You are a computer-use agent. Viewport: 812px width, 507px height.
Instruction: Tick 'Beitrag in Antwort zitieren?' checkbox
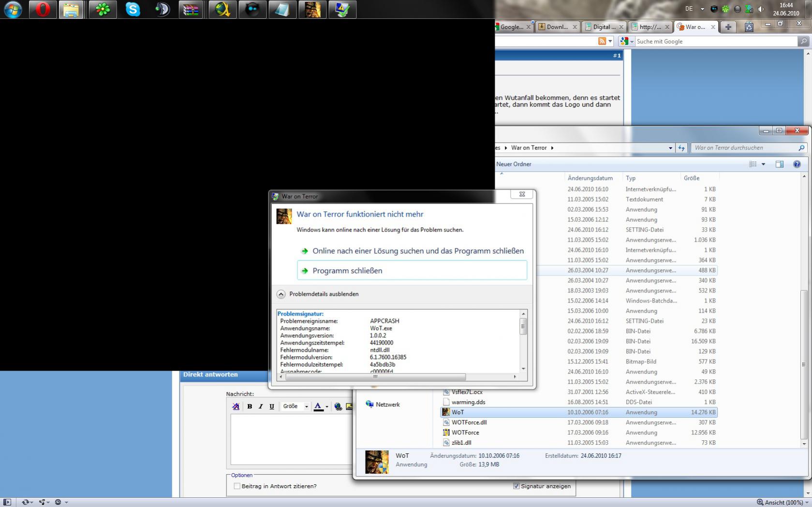[x=237, y=486]
